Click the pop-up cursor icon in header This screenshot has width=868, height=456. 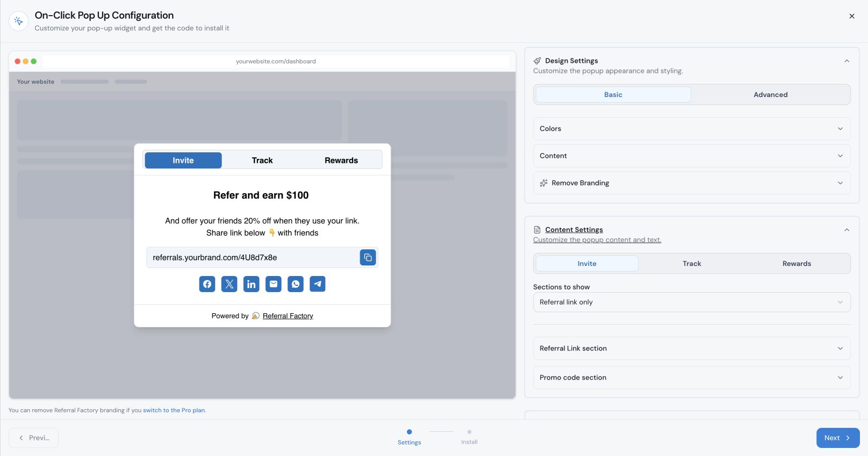click(x=19, y=21)
